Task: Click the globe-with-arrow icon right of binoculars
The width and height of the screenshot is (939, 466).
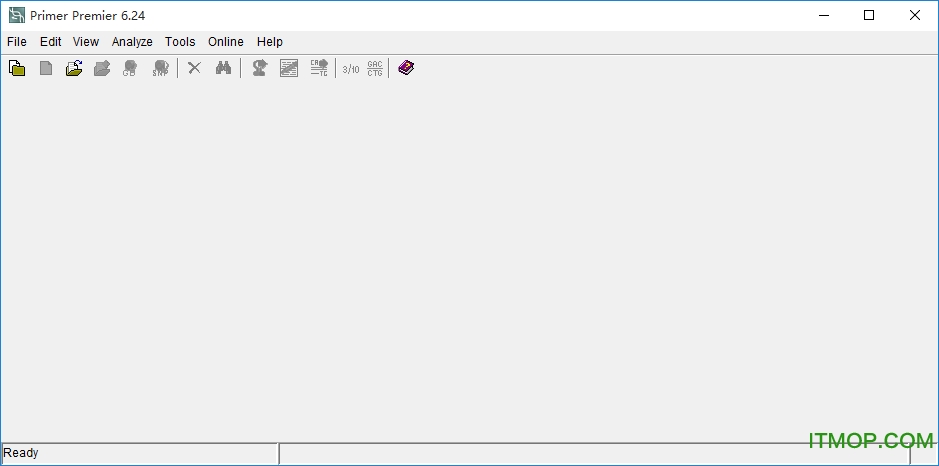Action: coord(259,68)
